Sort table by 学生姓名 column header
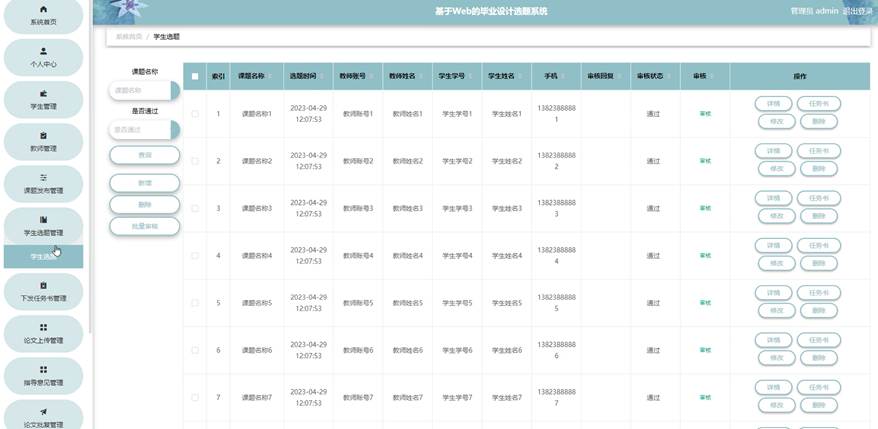878x429 pixels. [506, 76]
